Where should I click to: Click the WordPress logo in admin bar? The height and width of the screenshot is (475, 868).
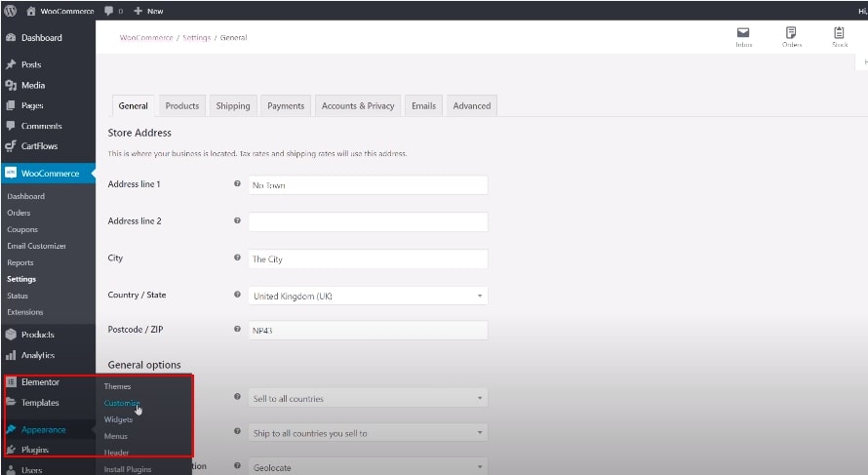[10, 11]
